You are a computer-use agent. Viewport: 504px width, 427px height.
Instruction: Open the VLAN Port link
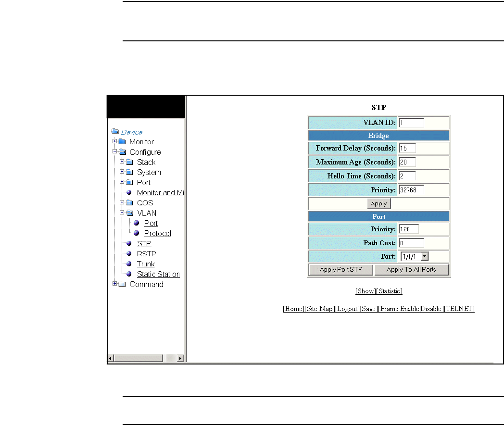coord(151,223)
